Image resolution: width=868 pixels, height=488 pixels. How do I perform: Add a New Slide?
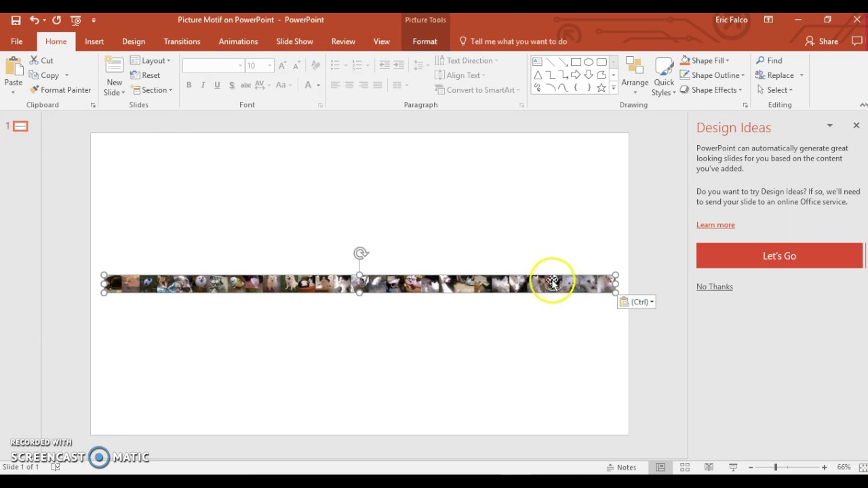114,76
